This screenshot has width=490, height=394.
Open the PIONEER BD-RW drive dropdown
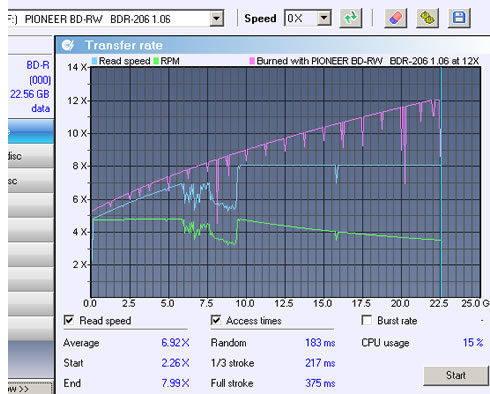pos(217,18)
